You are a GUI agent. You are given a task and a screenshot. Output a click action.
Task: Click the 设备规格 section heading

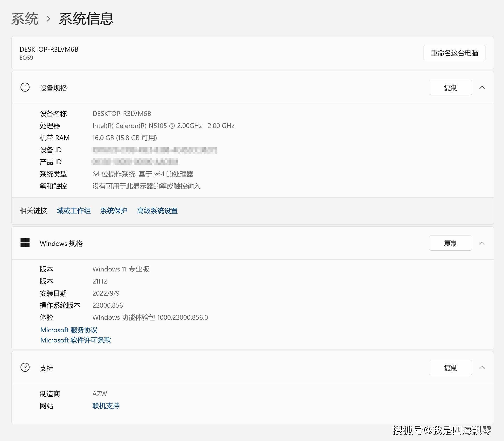click(53, 88)
